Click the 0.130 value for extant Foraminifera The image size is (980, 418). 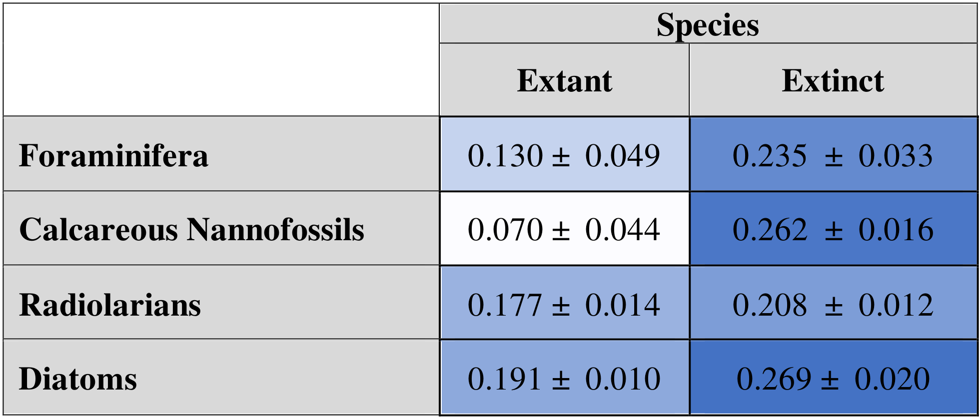point(505,155)
